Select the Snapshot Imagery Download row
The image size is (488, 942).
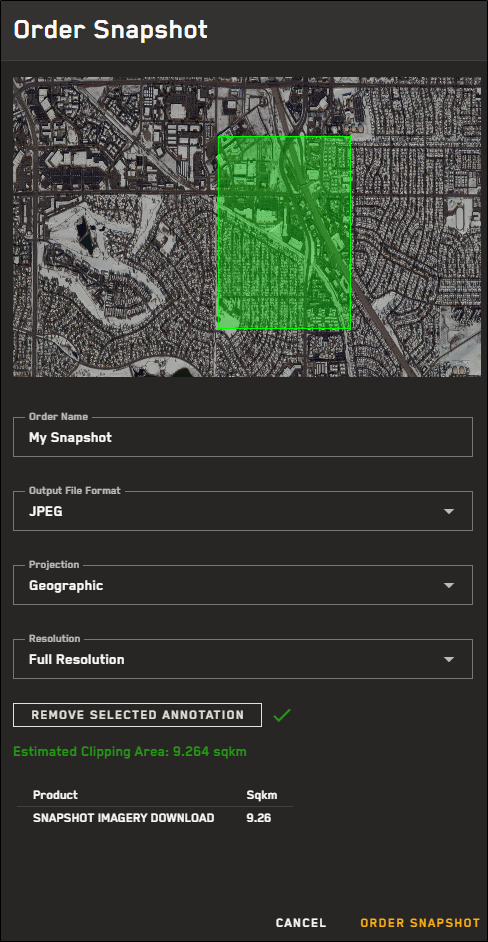tap(155, 818)
